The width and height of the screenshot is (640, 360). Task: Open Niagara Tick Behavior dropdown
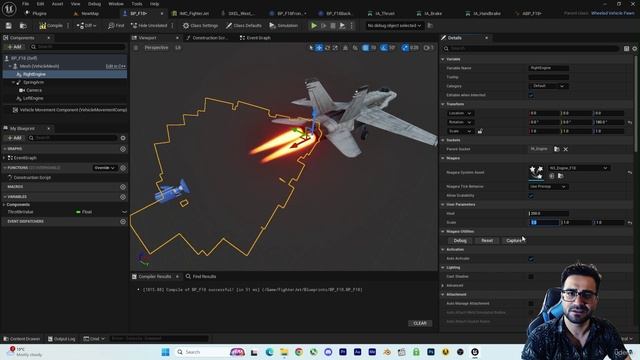[x=549, y=187]
